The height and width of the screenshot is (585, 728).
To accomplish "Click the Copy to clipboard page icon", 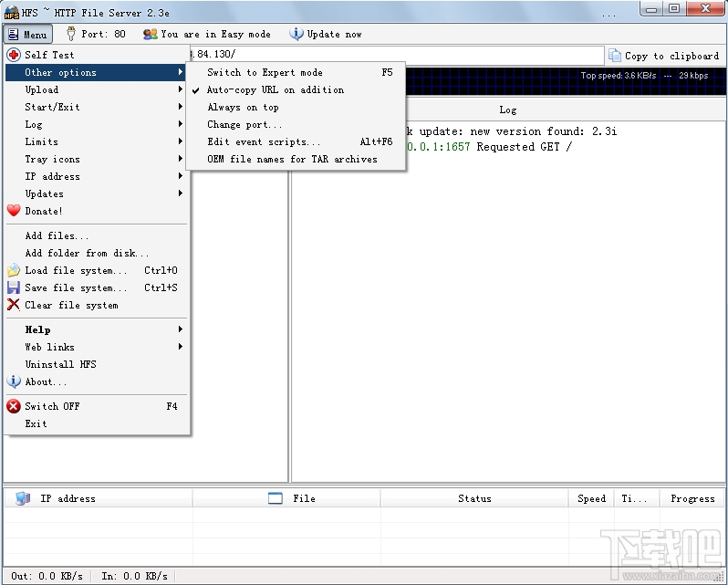I will pyautogui.click(x=615, y=56).
